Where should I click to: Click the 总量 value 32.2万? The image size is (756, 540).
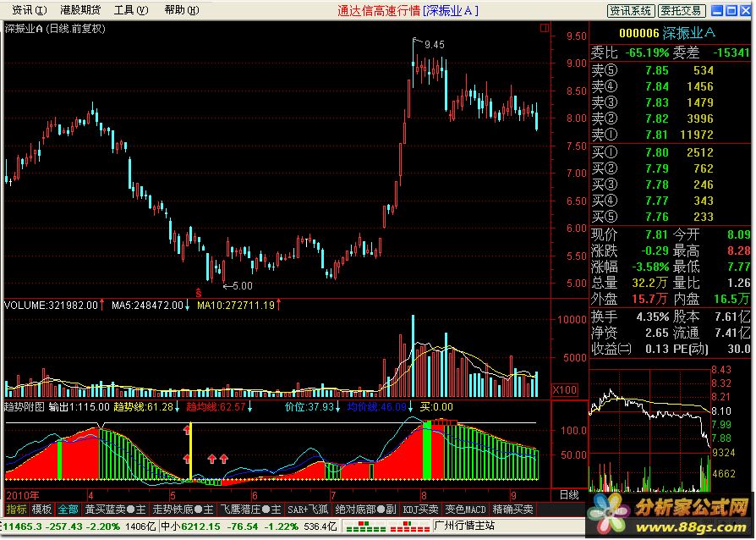click(649, 283)
